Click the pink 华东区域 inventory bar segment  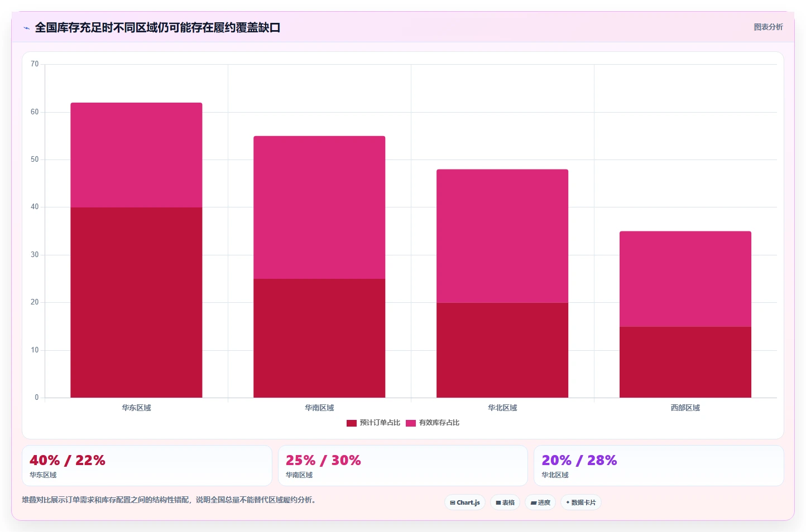tap(136, 155)
